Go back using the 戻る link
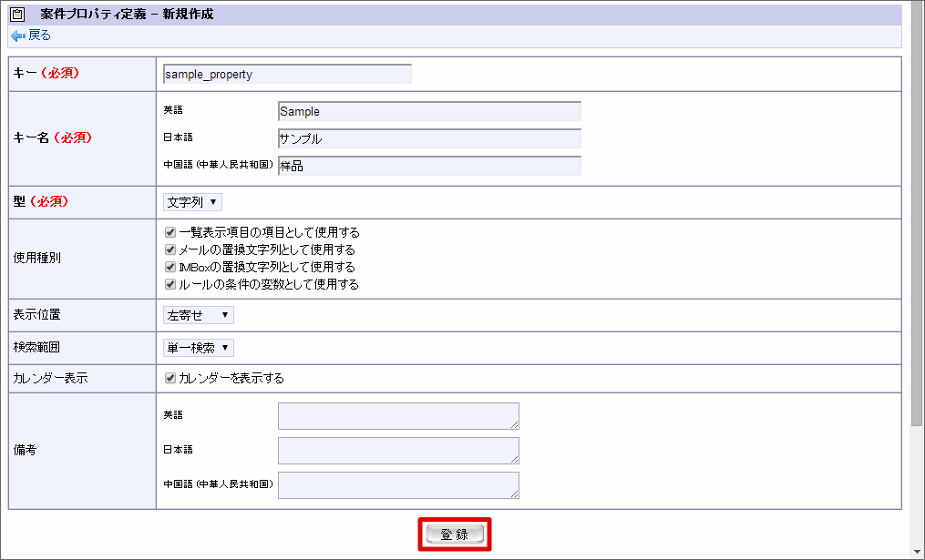Image resolution: width=925 pixels, height=560 pixels. pyautogui.click(x=39, y=36)
